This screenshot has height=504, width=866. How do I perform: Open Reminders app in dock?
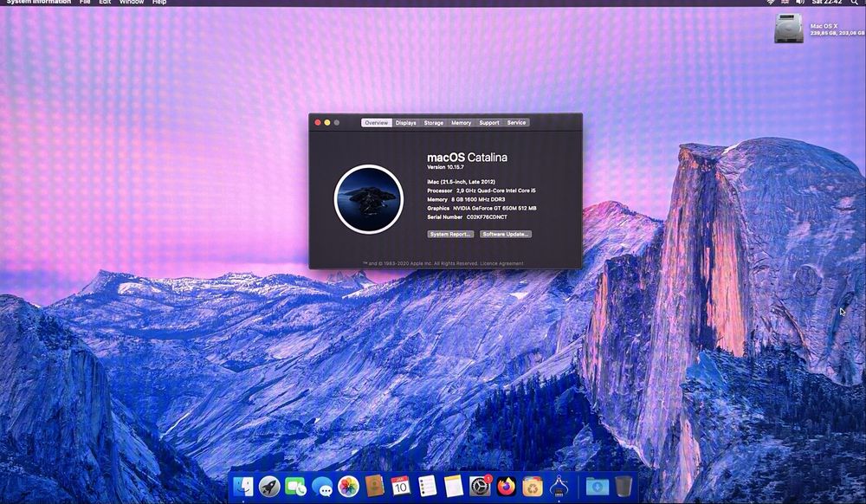click(427, 486)
